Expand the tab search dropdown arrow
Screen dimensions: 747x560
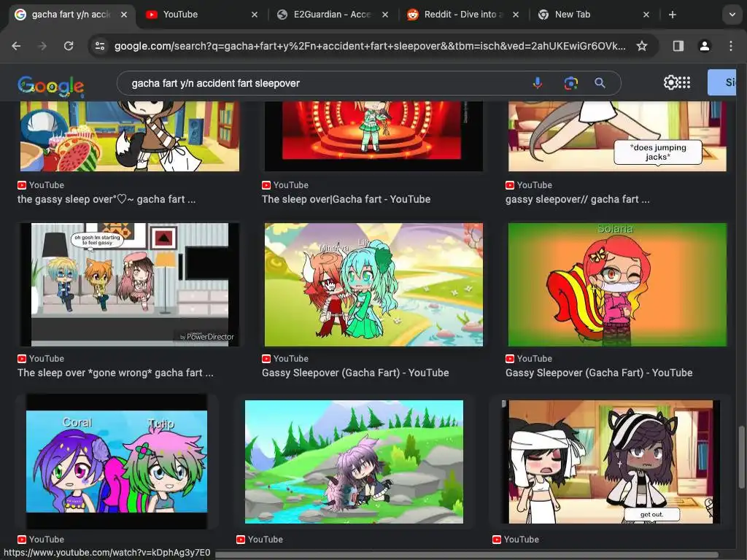[732, 15]
